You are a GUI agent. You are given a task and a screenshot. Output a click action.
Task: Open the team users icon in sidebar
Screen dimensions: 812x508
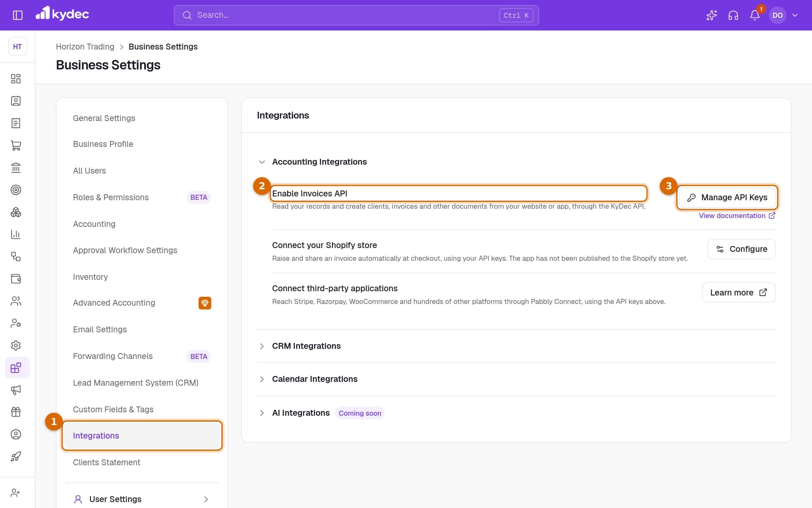16,301
